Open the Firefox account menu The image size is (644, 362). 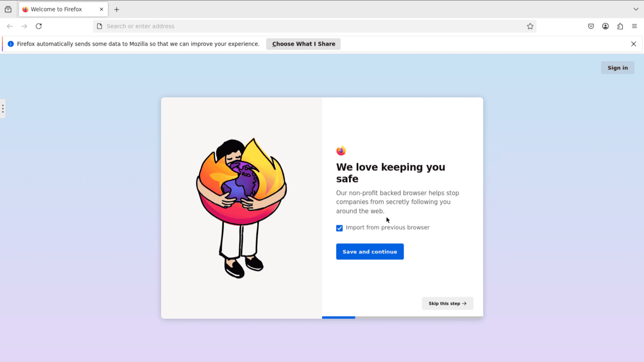click(605, 26)
